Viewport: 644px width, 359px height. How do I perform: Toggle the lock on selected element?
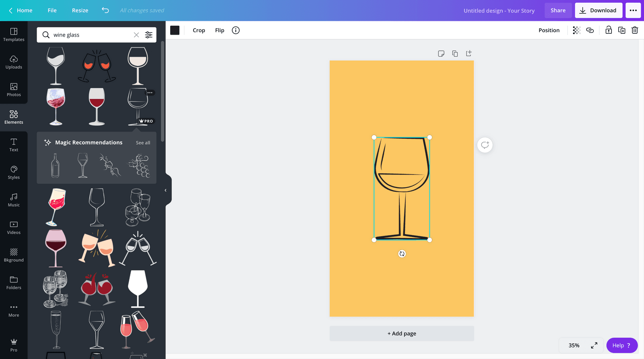[x=609, y=30]
